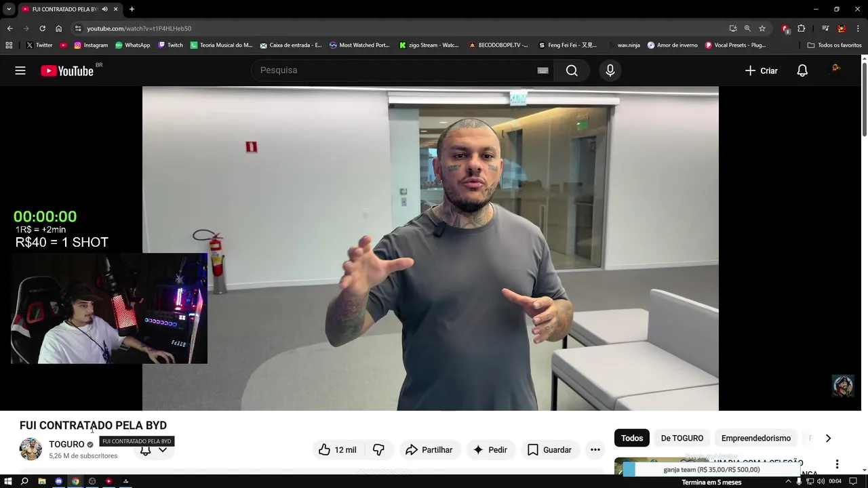
Task: Dislike the video with thumbs down
Action: [378, 450]
